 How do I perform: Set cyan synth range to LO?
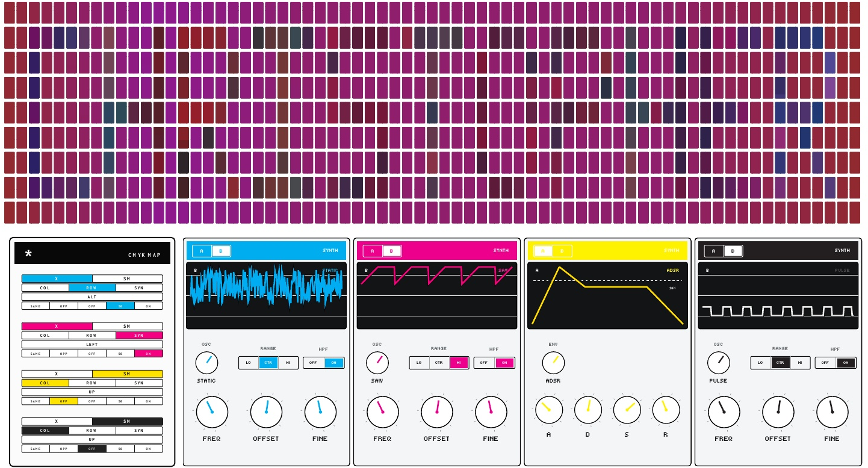pos(249,363)
